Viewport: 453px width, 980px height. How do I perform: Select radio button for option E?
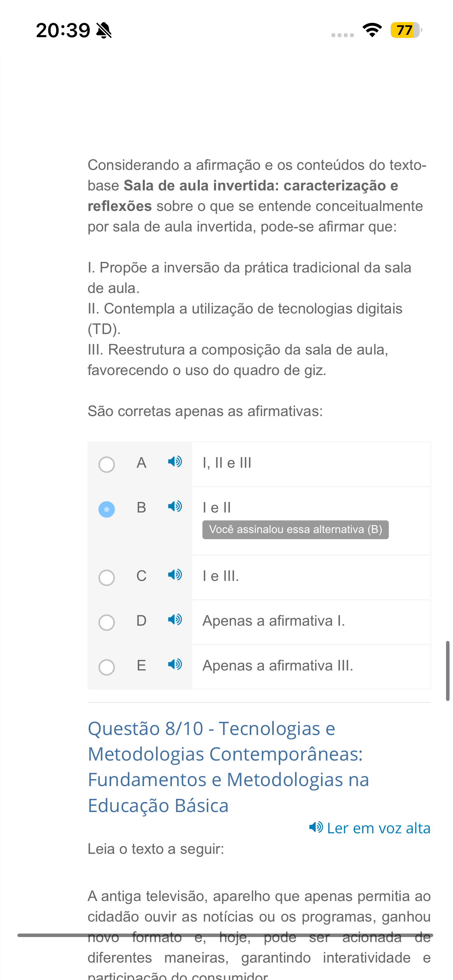(106, 667)
